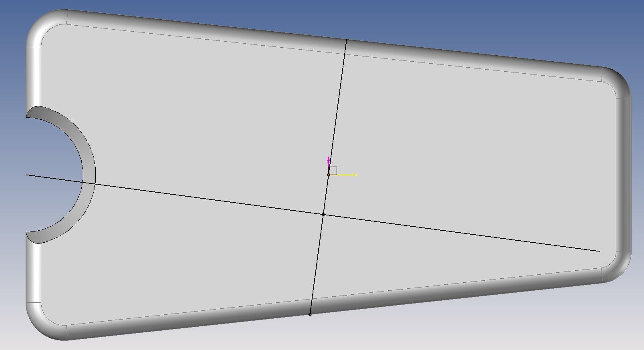Viewport: 644px width, 350px height.
Task: Select the left-side fillet above the cutout
Action: coord(34,76)
